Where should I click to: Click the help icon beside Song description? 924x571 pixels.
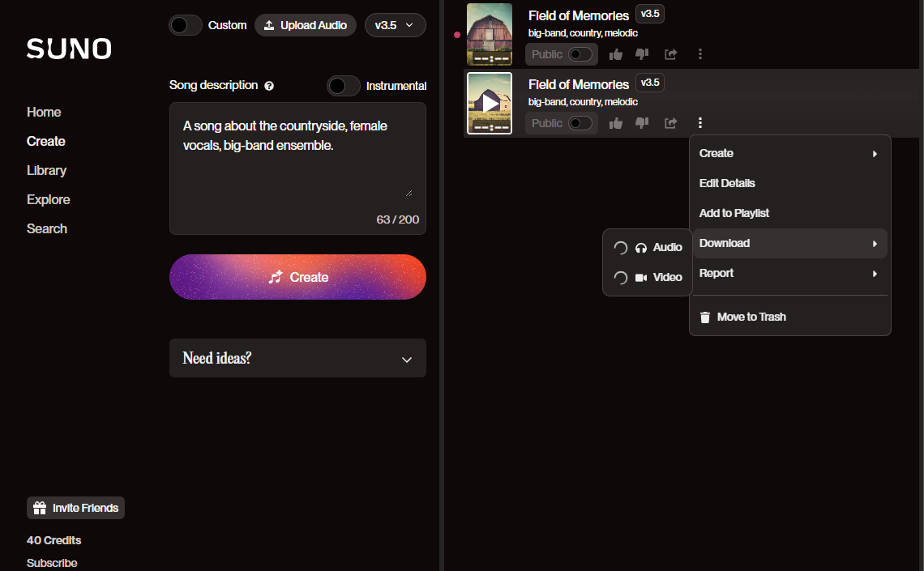point(269,85)
